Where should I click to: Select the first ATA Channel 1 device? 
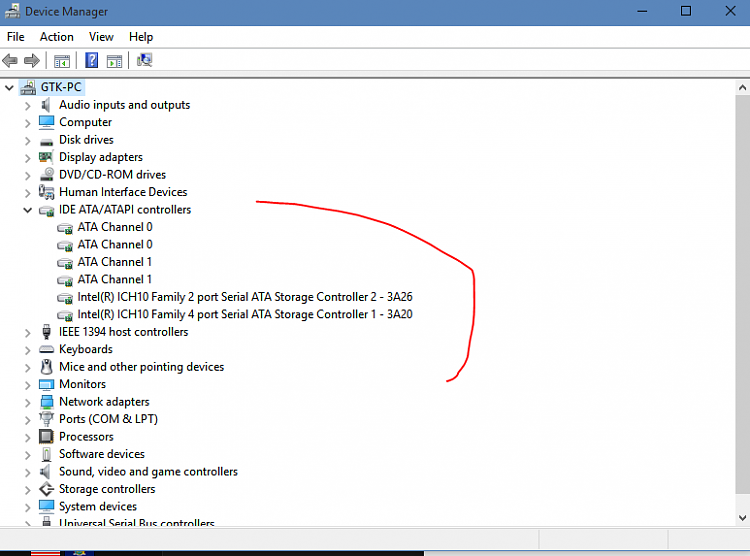point(114,262)
